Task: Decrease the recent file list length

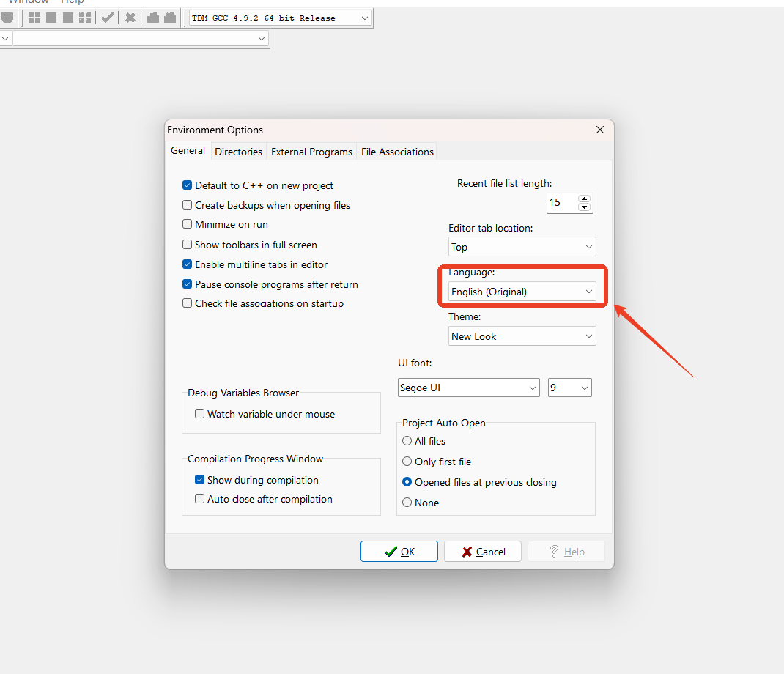Action: pos(584,207)
